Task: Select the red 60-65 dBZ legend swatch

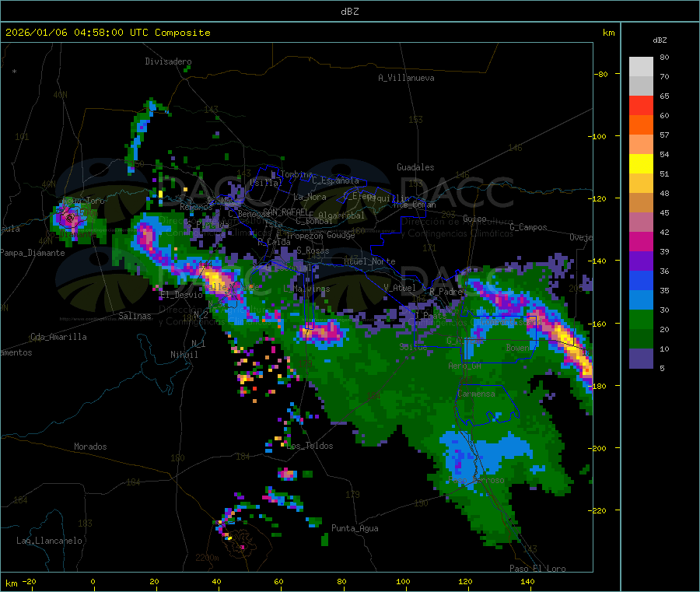Action: [641, 105]
